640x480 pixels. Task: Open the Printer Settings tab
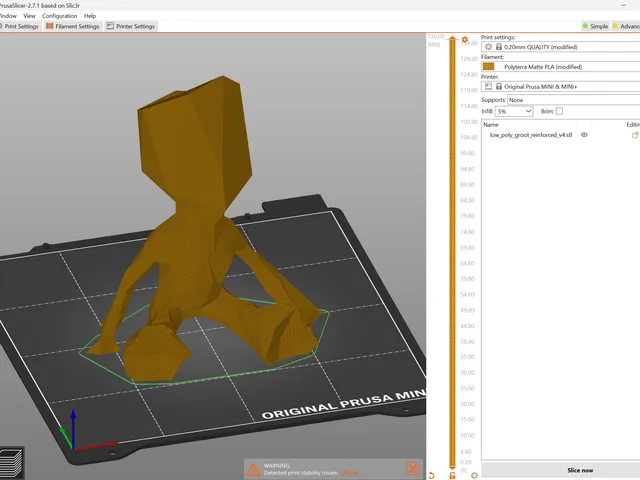coord(131,26)
